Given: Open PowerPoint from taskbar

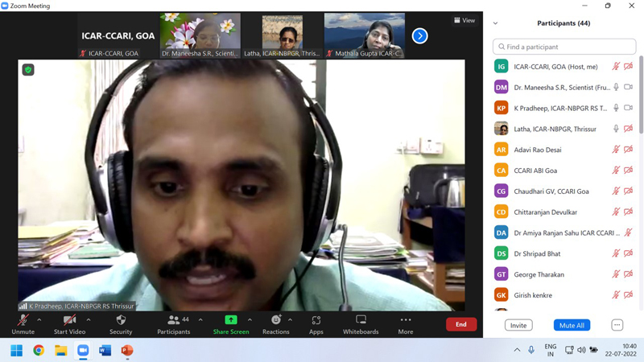Looking at the screenshot, I should [127, 351].
